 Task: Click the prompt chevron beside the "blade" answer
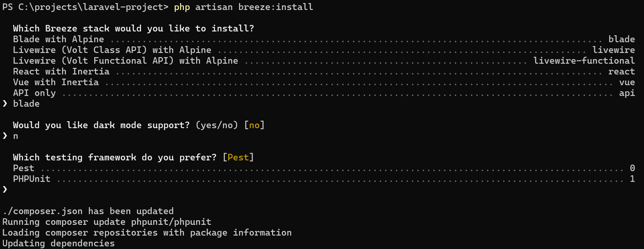click(x=5, y=104)
